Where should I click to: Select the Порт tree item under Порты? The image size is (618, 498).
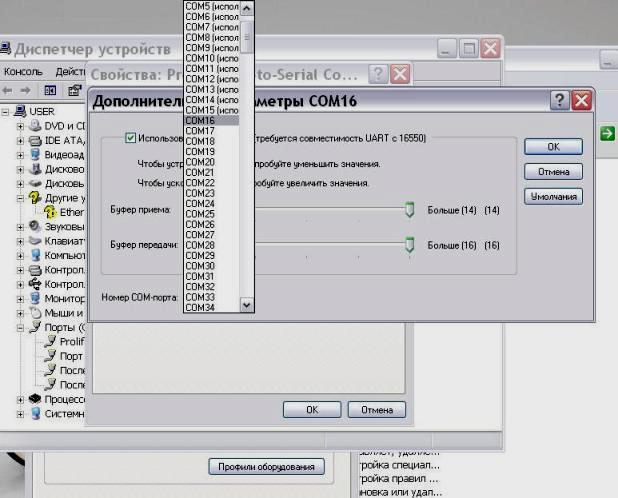tap(71, 356)
